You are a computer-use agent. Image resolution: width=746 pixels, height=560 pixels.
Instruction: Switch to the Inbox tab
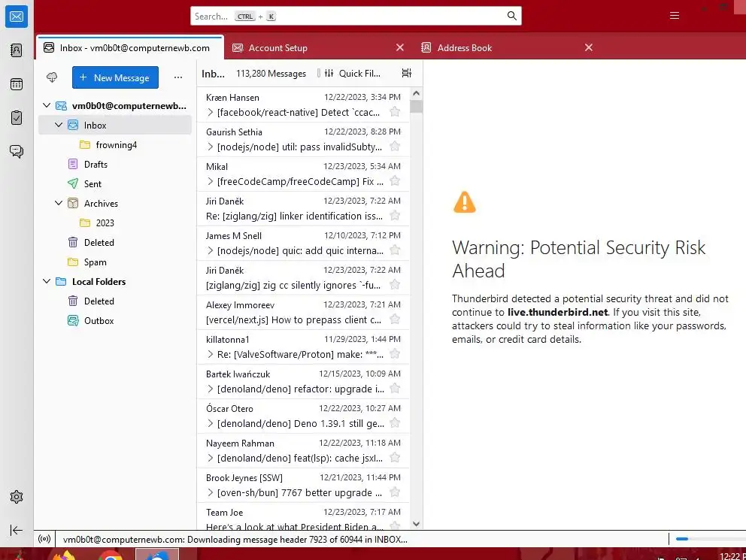[130, 48]
